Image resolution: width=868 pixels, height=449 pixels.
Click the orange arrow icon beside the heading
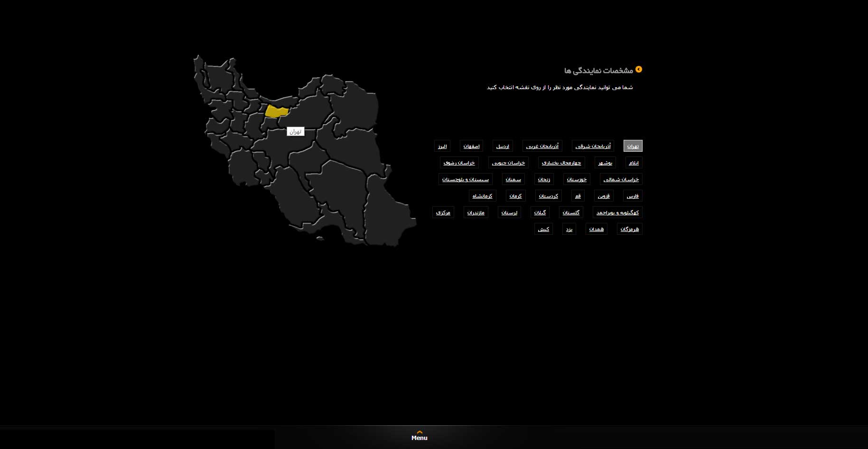[x=638, y=70]
